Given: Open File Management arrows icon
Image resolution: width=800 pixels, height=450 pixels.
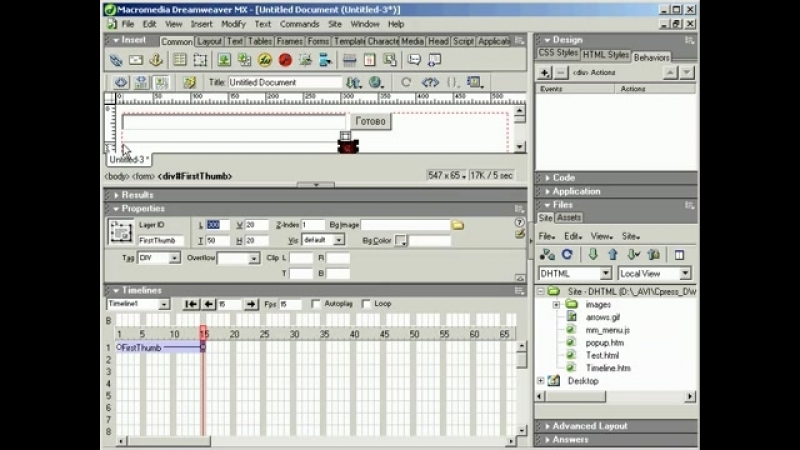Looking at the screenshot, I should coord(354,82).
